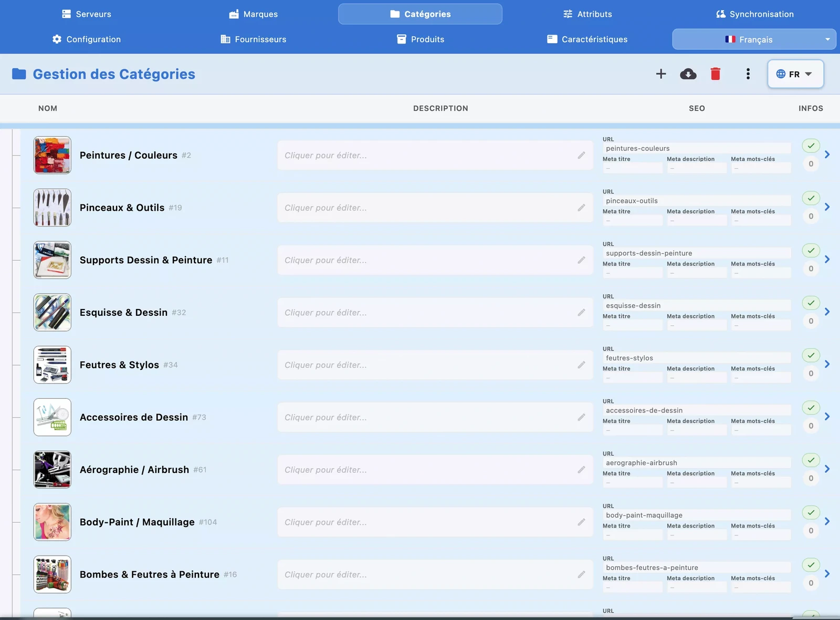840x620 pixels.
Task: Open the Attributs section
Action: 587,14
